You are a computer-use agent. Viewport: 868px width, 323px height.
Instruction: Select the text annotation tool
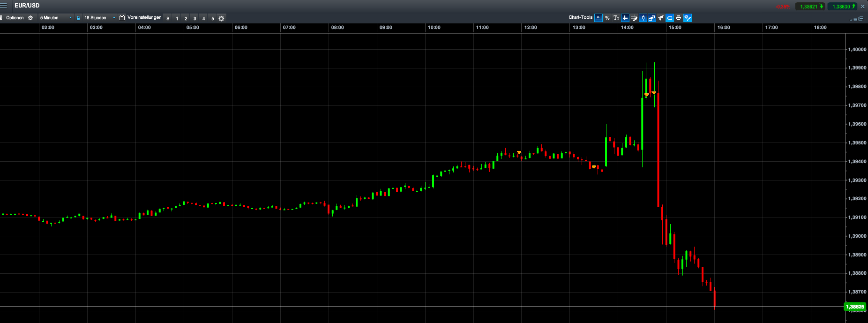tap(616, 18)
